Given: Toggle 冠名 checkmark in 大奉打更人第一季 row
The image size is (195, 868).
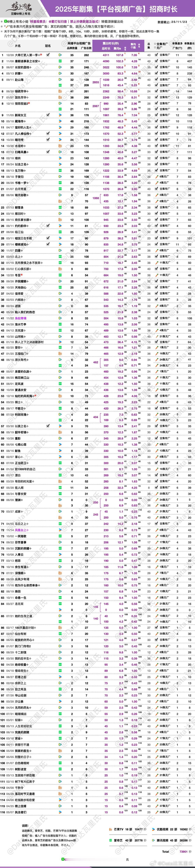Looking at the screenshot, I should pyautogui.click(x=48, y=55).
